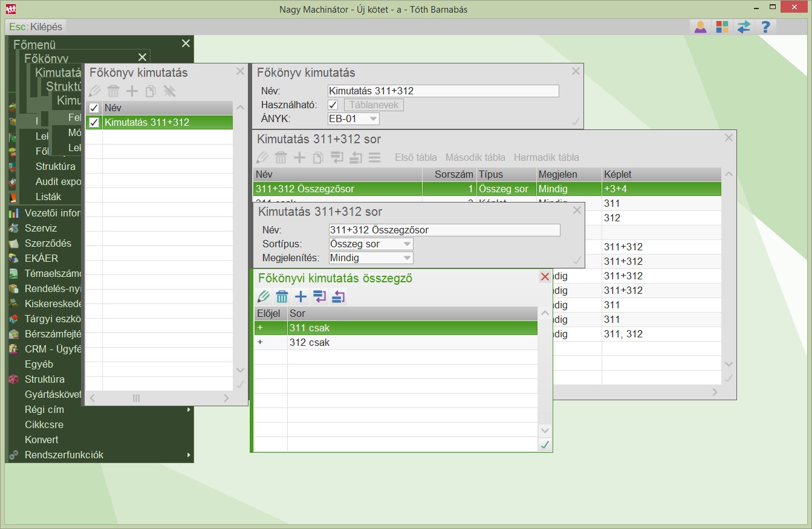Open the Cikkcsre menu item
Viewport: 812px width, 529px height.
[x=44, y=425]
